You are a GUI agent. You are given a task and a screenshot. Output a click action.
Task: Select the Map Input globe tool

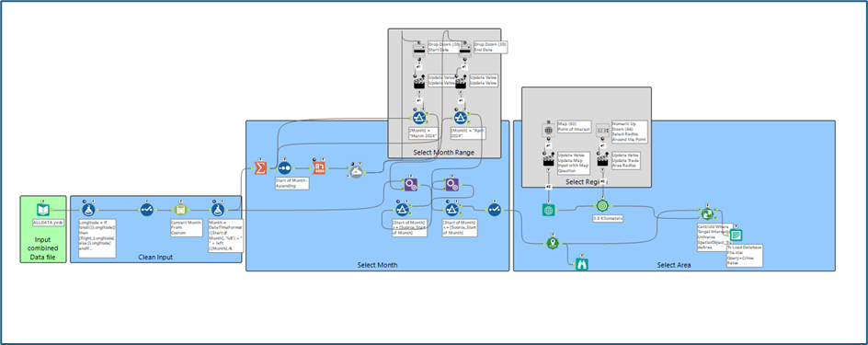[549, 210]
